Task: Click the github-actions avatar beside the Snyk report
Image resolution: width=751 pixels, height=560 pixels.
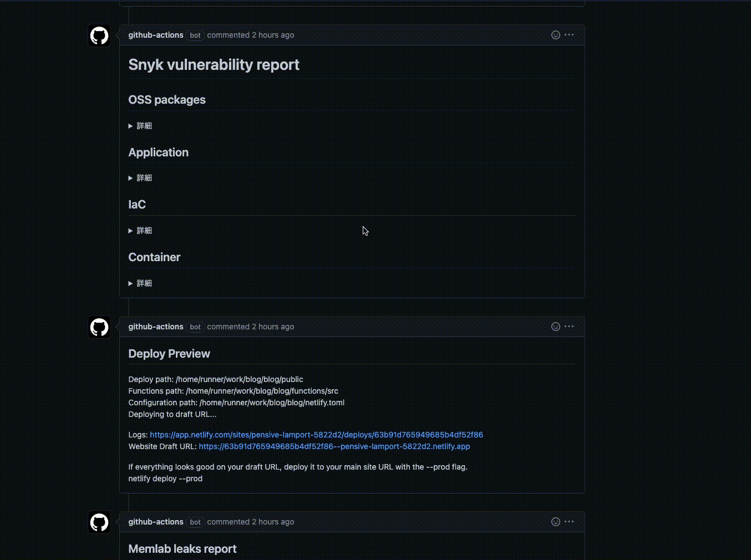Action: coord(99,35)
